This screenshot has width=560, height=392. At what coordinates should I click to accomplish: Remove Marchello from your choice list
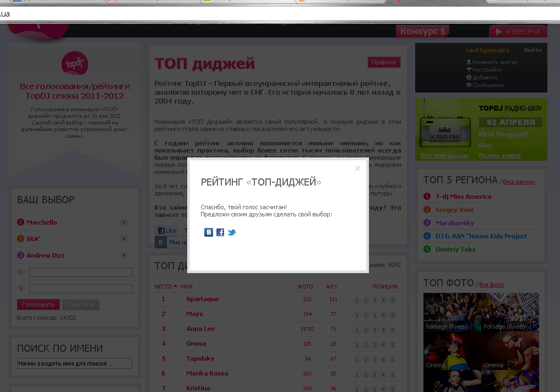coord(124,222)
